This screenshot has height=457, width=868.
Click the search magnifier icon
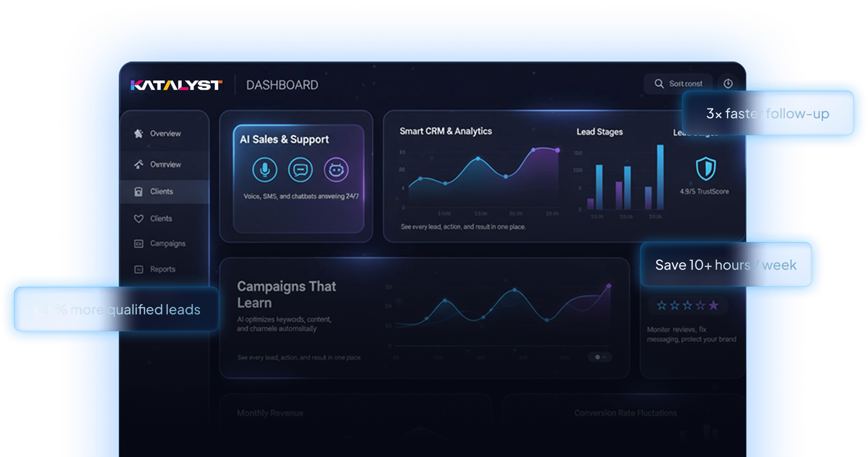point(659,83)
